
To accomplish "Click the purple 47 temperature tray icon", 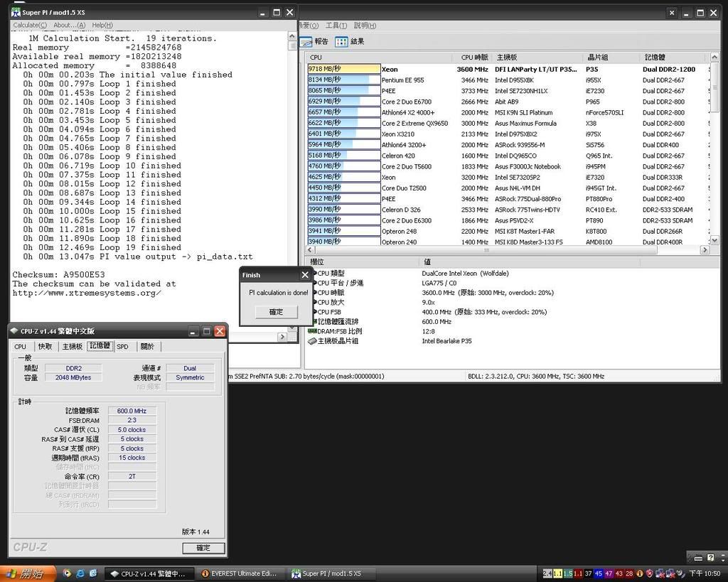I will point(609,573).
